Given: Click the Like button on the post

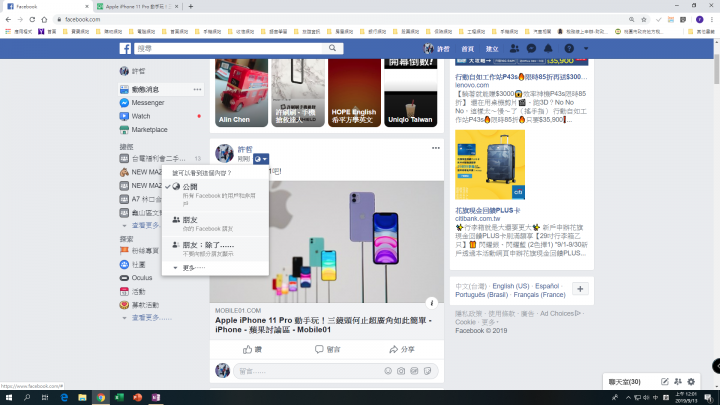Looking at the screenshot, I should 252,349.
